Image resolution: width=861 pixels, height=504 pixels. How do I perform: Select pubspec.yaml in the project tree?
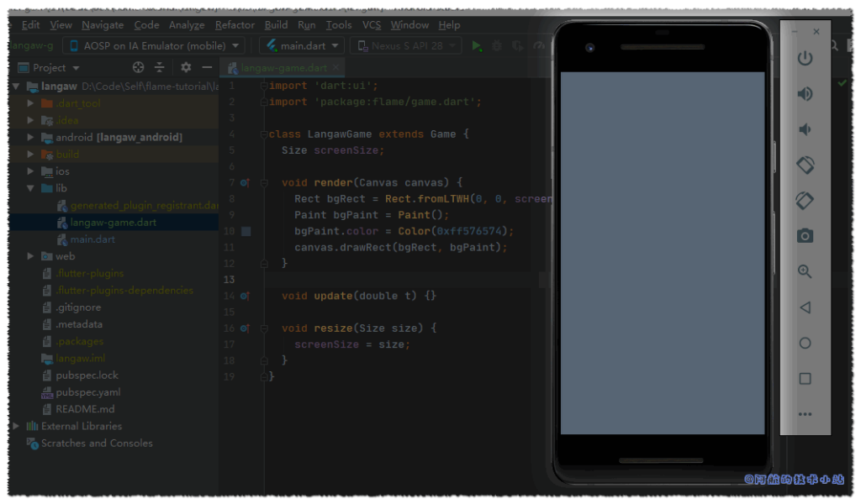point(87,392)
